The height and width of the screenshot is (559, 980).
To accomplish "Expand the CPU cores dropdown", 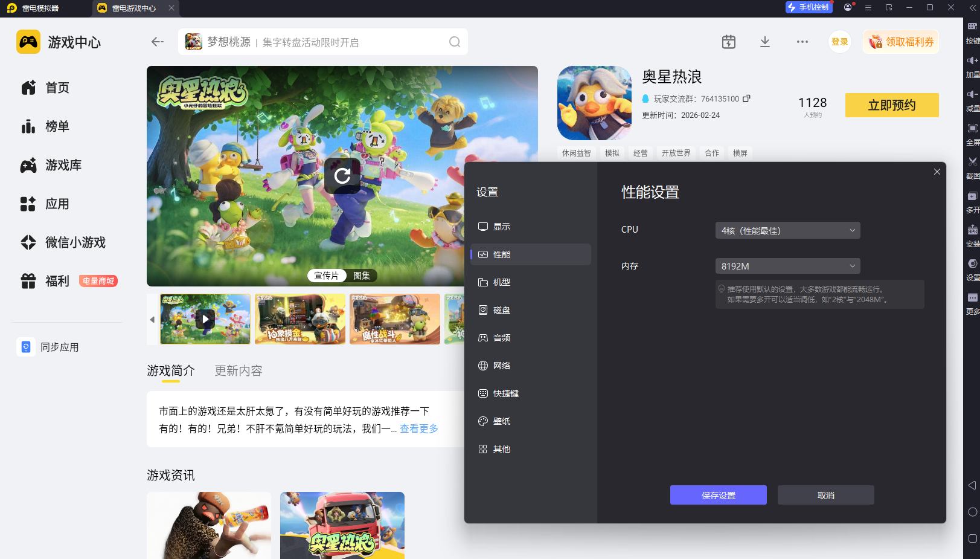I will (787, 230).
